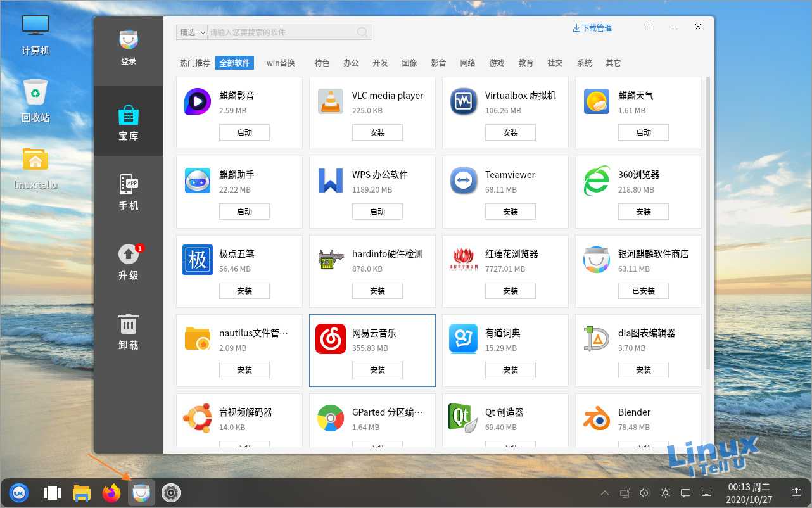Install nautilus文件管理器
Viewport: 812px width, 508px height.
point(244,370)
